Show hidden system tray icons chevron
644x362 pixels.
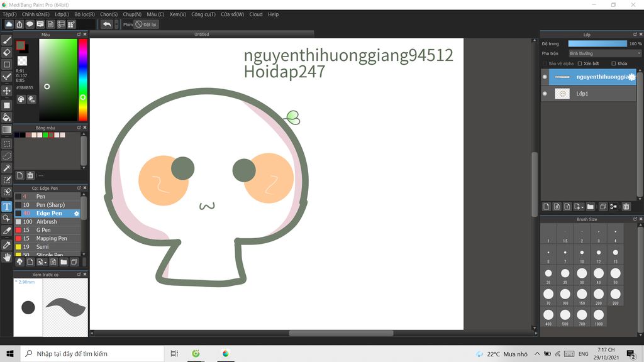[x=537, y=354]
